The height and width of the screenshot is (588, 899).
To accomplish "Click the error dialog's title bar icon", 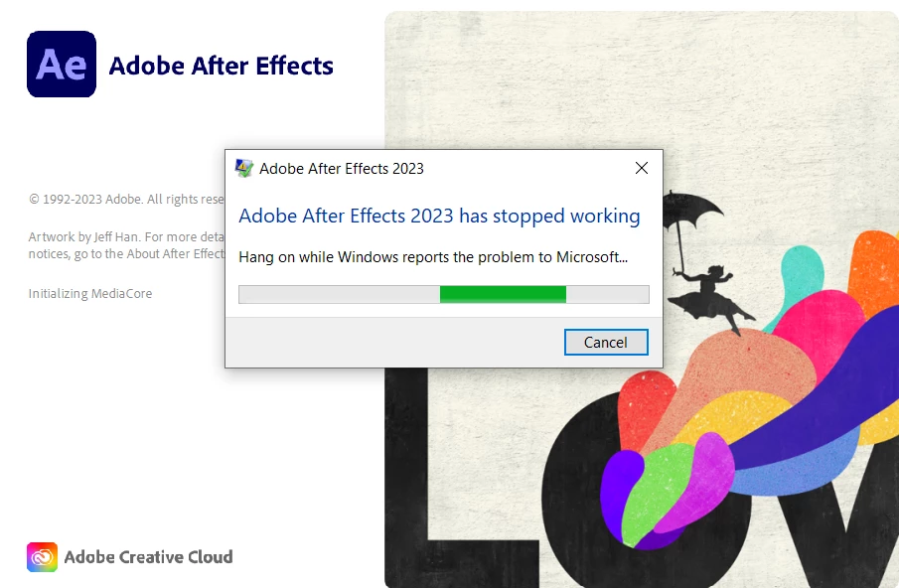I will click(x=243, y=169).
